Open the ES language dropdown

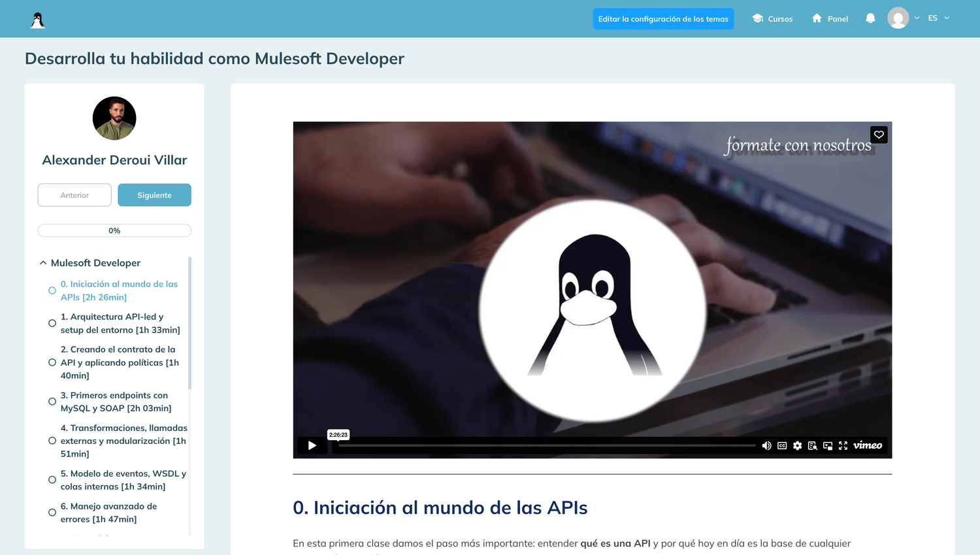(x=939, y=18)
